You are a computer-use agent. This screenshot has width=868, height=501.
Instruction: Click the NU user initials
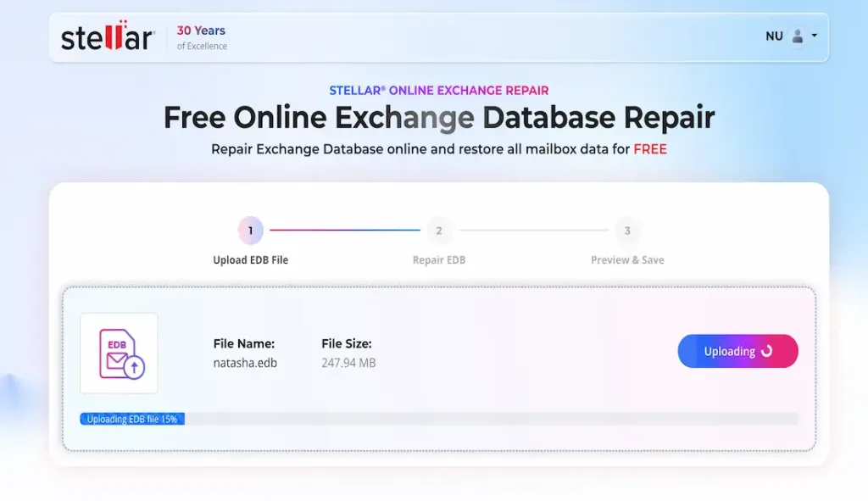774,36
